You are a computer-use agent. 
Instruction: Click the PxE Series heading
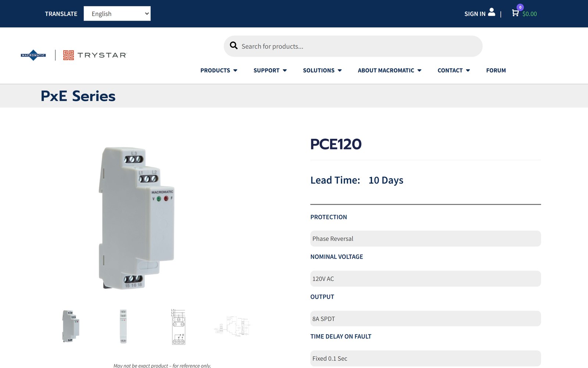tap(78, 96)
